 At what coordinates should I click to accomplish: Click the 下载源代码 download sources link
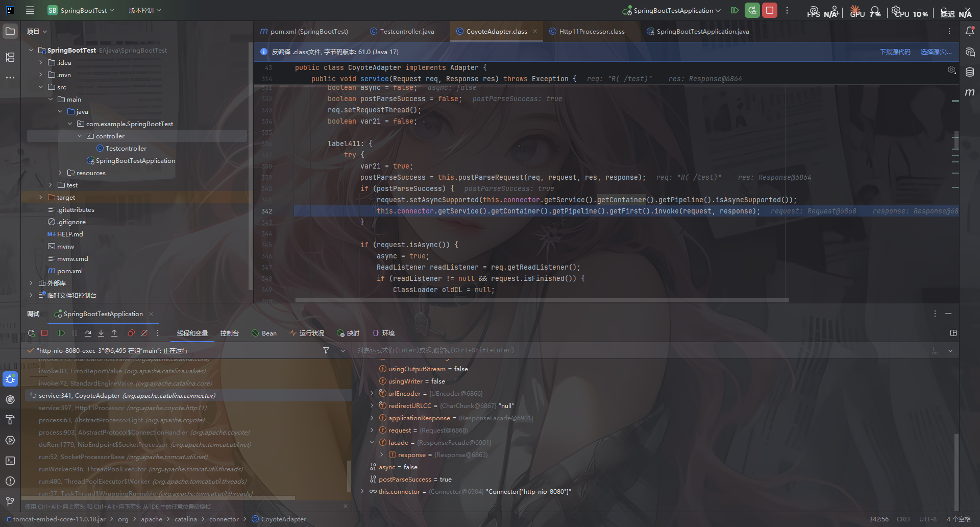pyautogui.click(x=895, y=52)
